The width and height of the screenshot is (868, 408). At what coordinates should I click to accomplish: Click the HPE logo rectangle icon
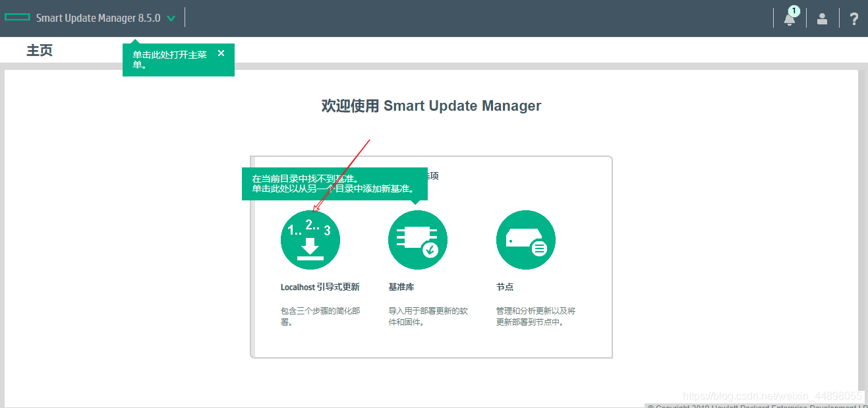click(18, 18)
